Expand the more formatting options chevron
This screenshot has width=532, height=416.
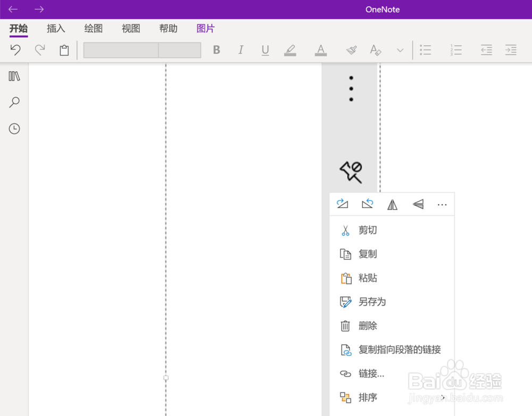coord(401,50)
